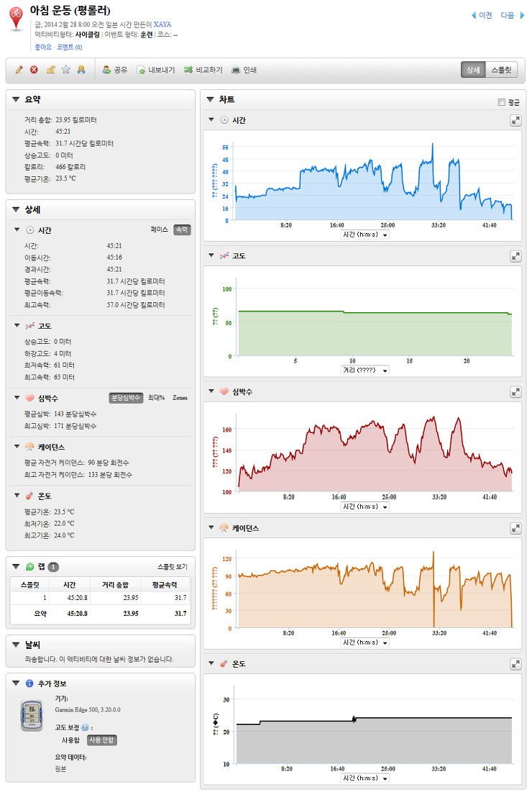Image resolution: width=532 pixels, height=795 pixels.
Task: Enable elevation correction with 사용함
Action: [x=71, y=740]
